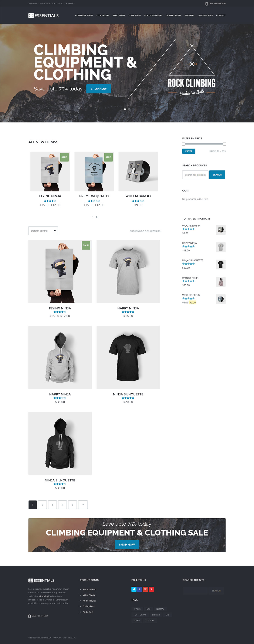
Task: Open the Contact menu item
Action: pyautogui.click(x=221, y=16)
